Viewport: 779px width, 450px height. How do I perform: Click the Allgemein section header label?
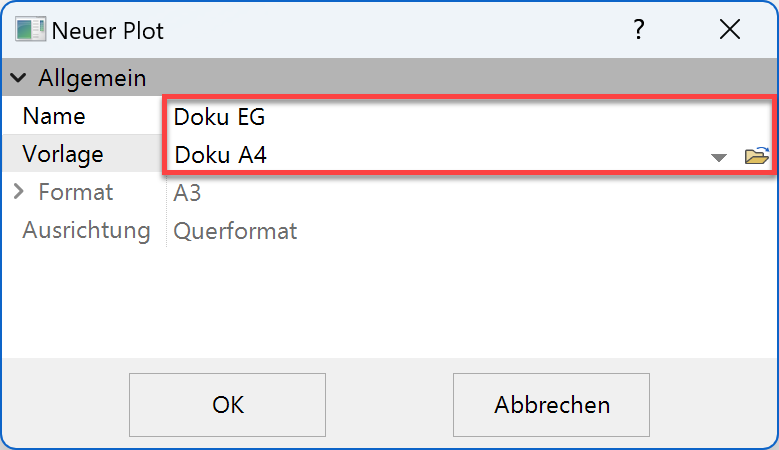[x=92, y=77]
